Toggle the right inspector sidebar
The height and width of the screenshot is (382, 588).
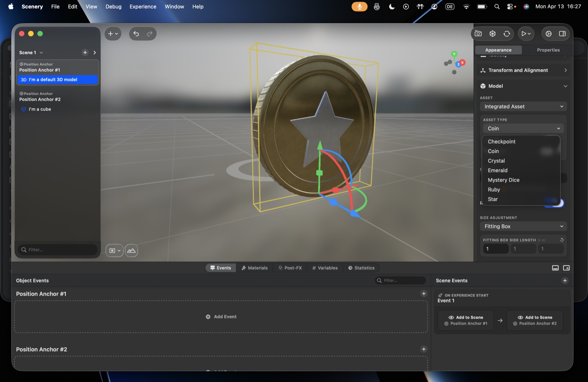(x=562, y=33)
